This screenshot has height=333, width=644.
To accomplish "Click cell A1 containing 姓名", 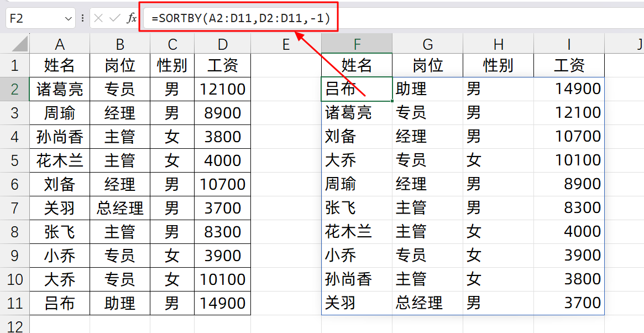I will (x=60, y=65).
